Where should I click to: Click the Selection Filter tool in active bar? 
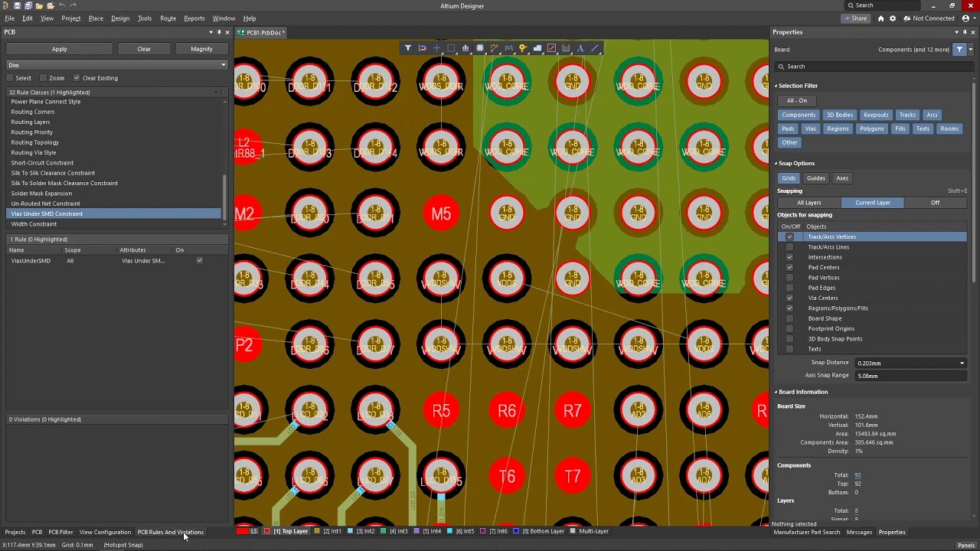(407, 48)
